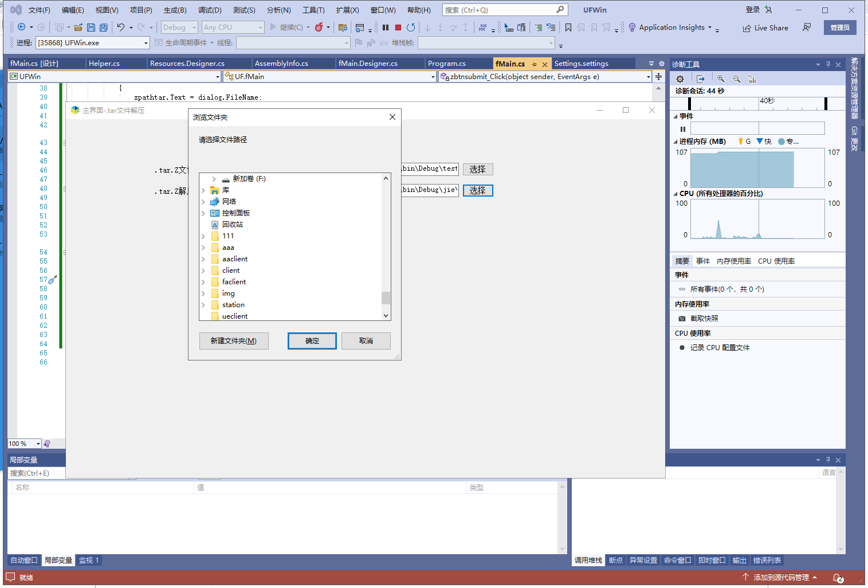Expand the 库 library node

(203, 190)
